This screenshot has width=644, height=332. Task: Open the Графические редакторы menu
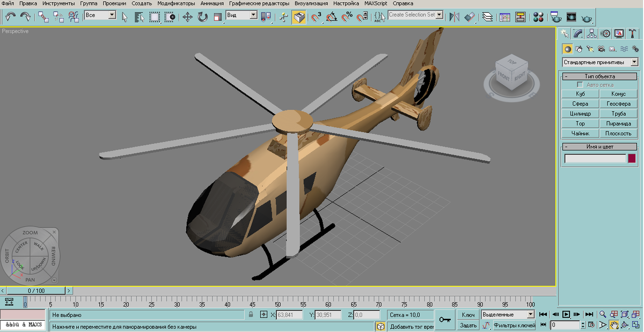(x=260, y=4)
